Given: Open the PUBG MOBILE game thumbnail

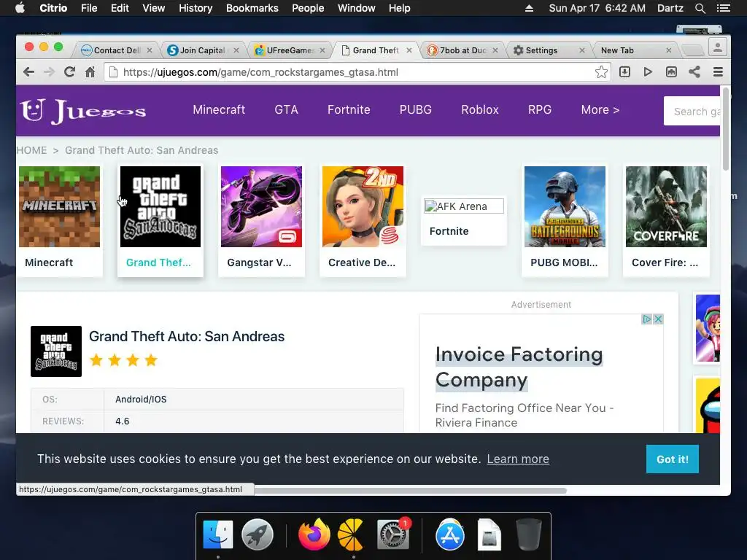Looking at the screenshot, I should (565, 206).
